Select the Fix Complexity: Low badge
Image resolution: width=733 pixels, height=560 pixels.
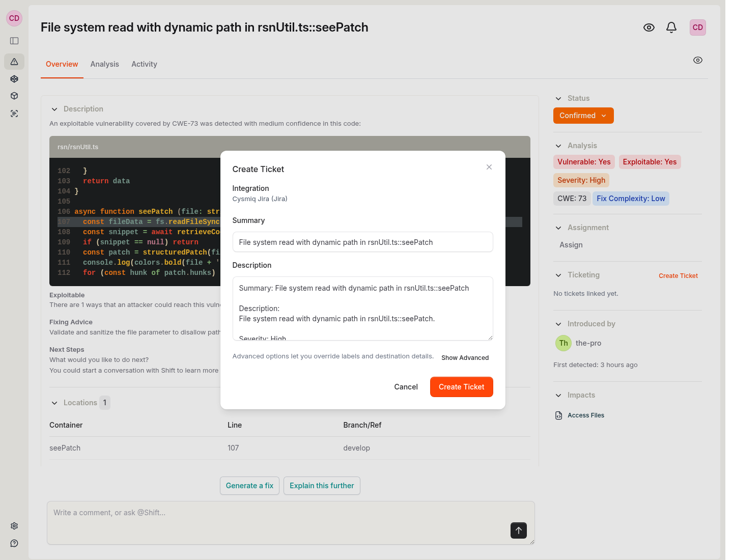[x=631, y=199]
